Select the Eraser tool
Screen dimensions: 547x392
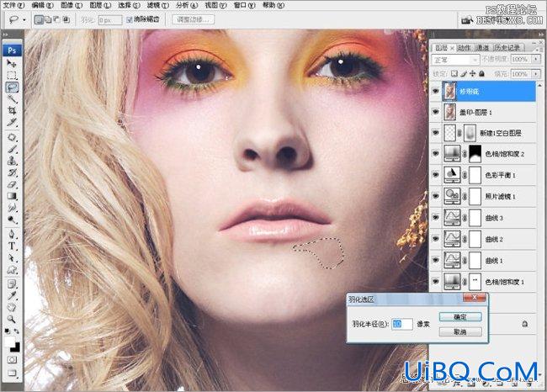12,184
